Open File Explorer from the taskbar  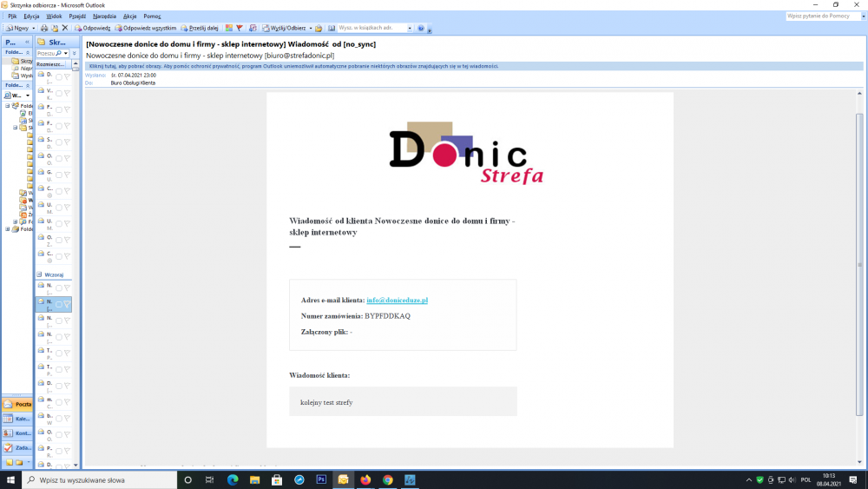click(254, 479)
